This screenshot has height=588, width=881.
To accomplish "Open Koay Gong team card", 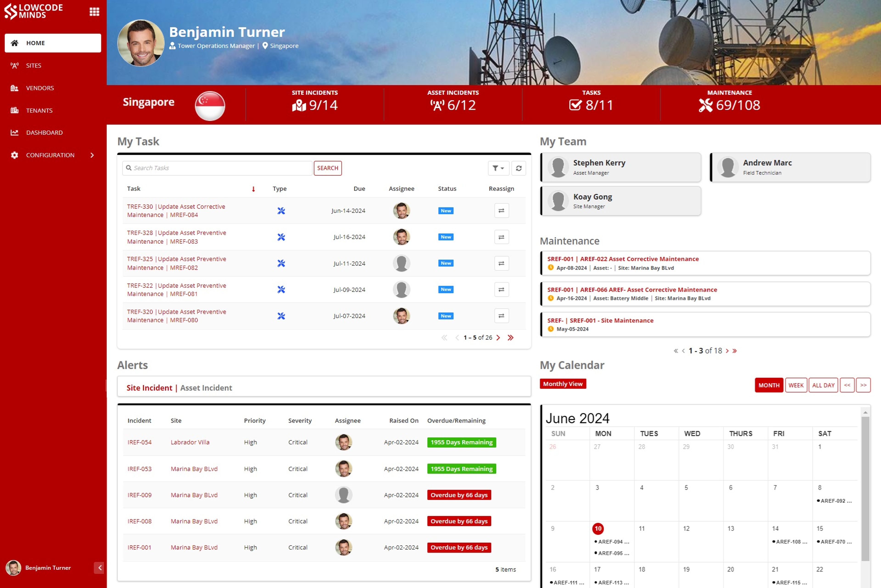I will click(x=621, y=201).
